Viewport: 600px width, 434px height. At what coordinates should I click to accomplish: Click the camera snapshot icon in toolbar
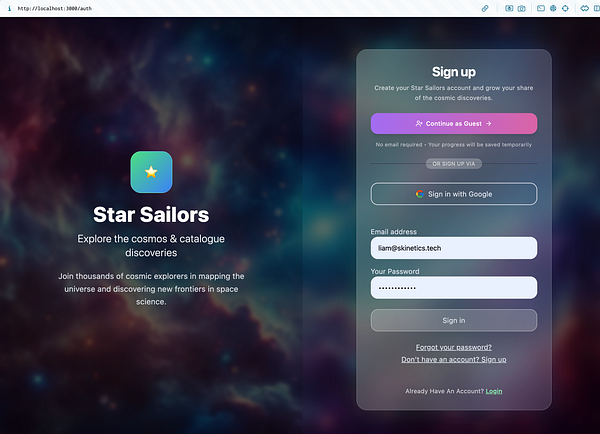522,8
